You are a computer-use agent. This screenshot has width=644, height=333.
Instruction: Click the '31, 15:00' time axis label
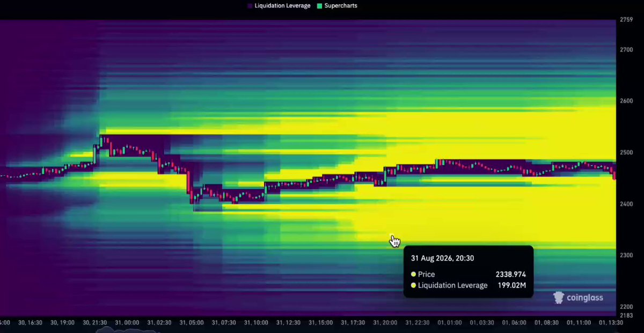tap(320, 323)
